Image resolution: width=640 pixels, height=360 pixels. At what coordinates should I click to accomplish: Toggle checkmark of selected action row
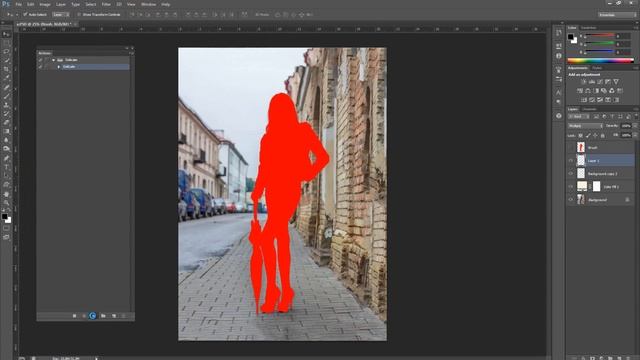point(40,67)
